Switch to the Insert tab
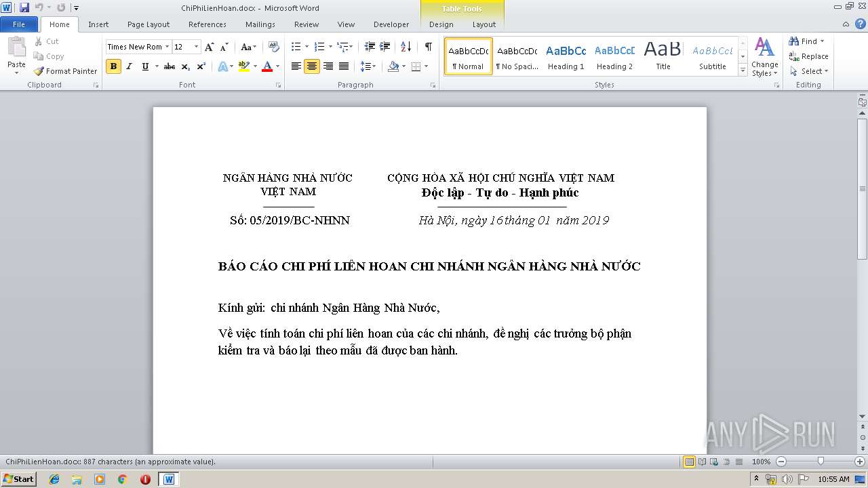The image size is (868, 488). (x=98, y=24)
